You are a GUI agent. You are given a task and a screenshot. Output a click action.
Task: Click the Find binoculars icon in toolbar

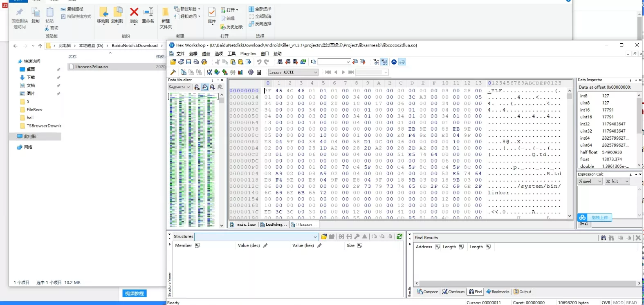point(280,62)
